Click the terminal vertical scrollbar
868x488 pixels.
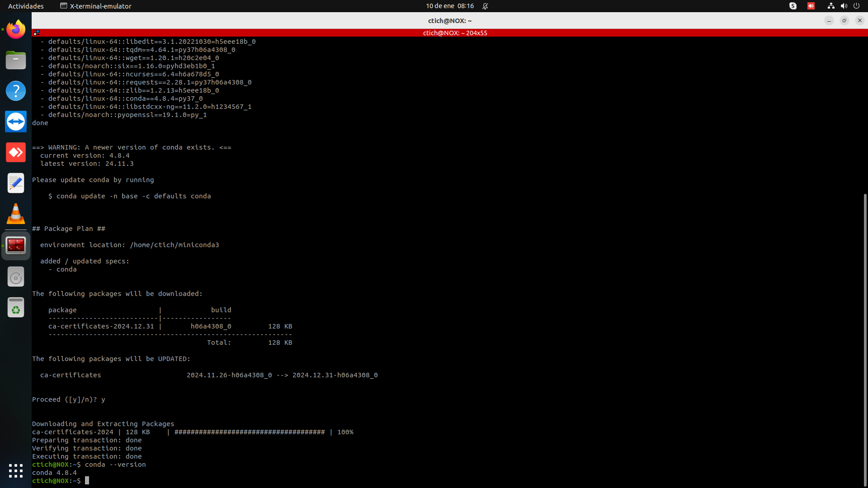[x=865, y=339]
